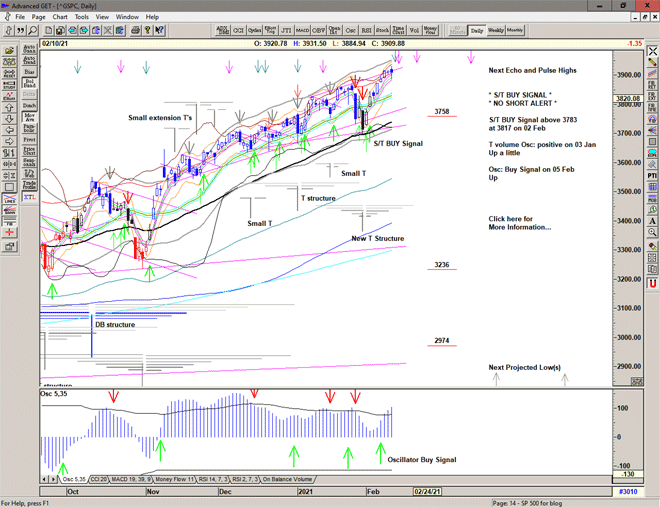The width and height of the screenshot is (660, 507).
Task: Open the Tools menu
Action: (x=82, y=17)
